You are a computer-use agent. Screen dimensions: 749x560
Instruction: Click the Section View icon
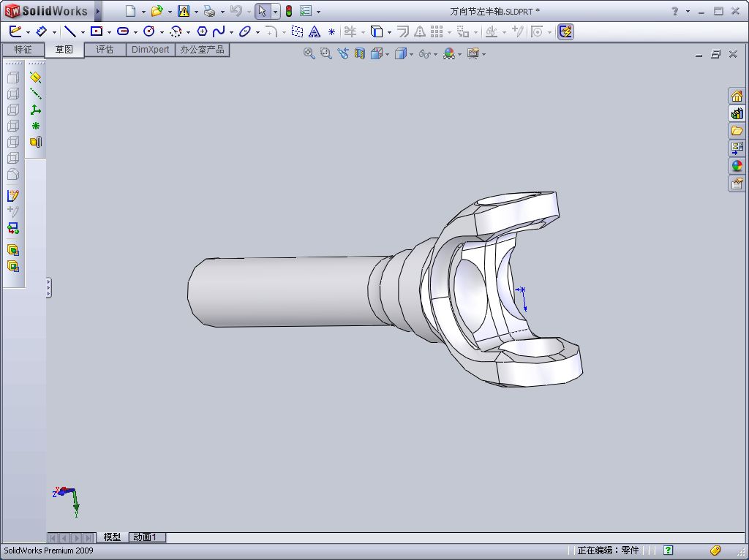359,53
